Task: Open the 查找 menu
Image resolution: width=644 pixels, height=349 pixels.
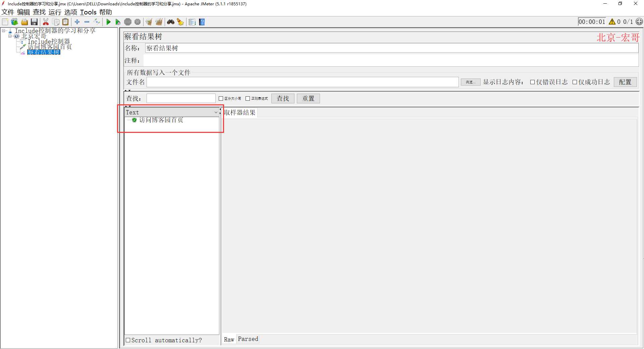Action: 39,12
